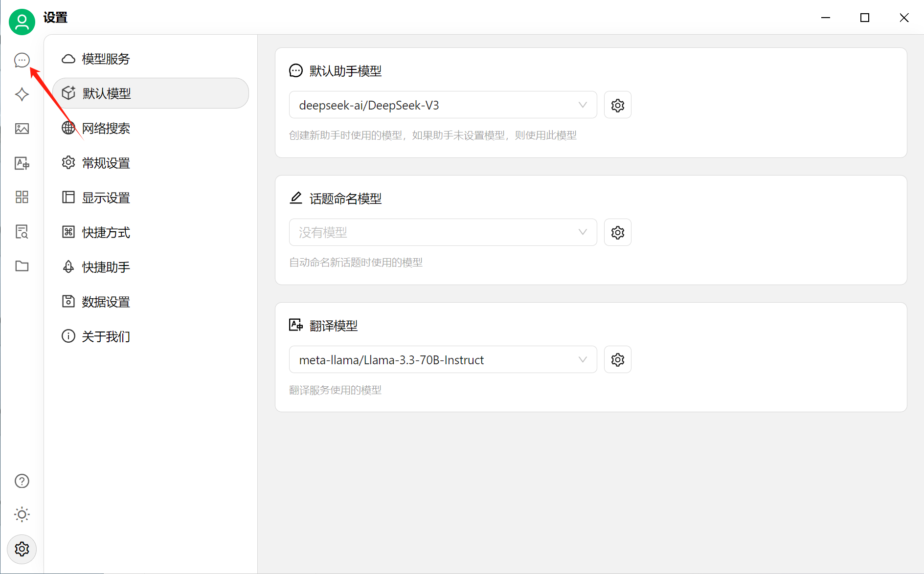
Task: Open settings gear for 默认助手模型
Action: 618,105
